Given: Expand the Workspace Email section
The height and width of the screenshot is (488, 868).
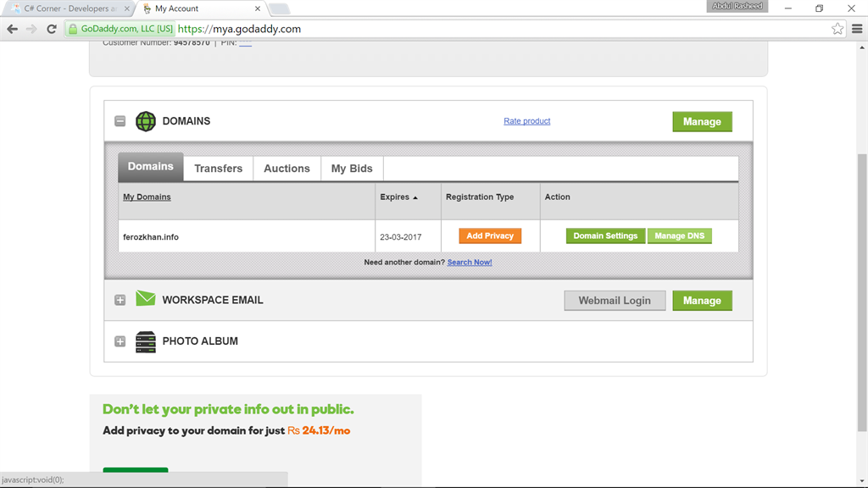Looking at the screenshot, I should tap(120, 300).
